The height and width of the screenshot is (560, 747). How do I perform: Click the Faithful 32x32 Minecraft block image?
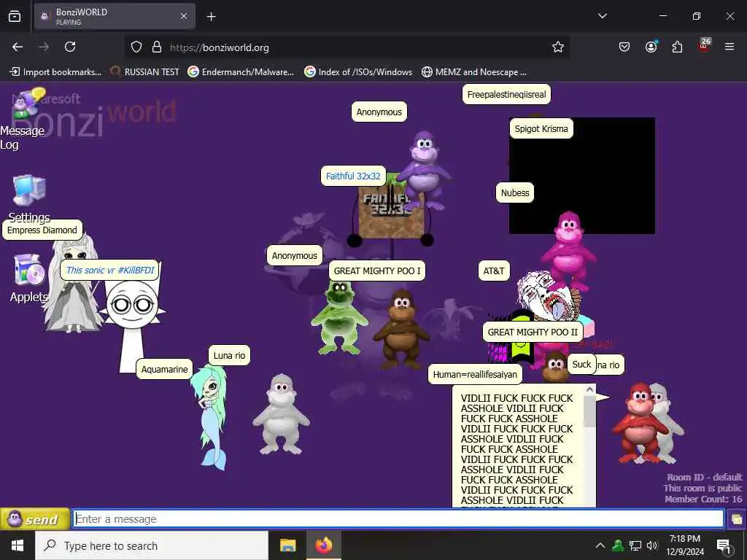click(390, 209)
